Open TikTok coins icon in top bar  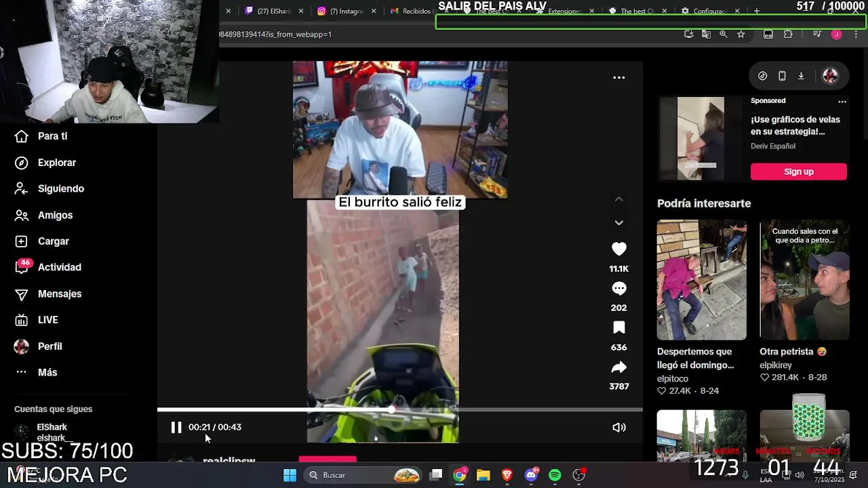762,76
